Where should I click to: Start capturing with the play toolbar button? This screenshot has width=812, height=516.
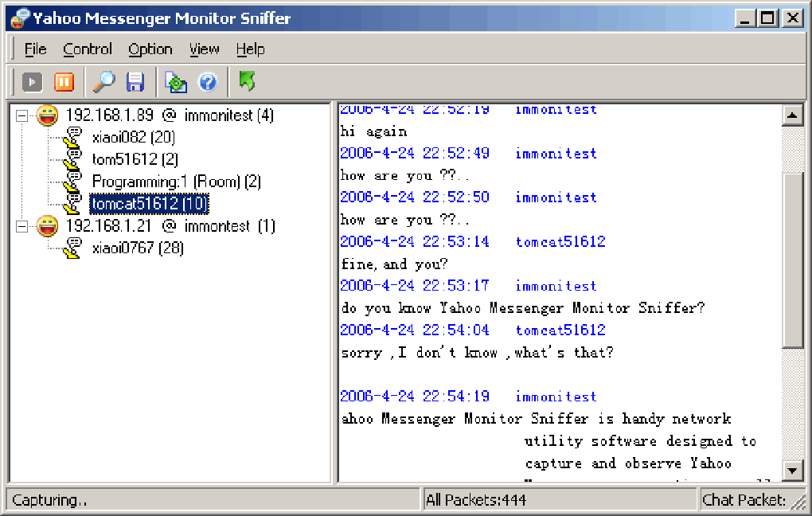tap(32, 82)
